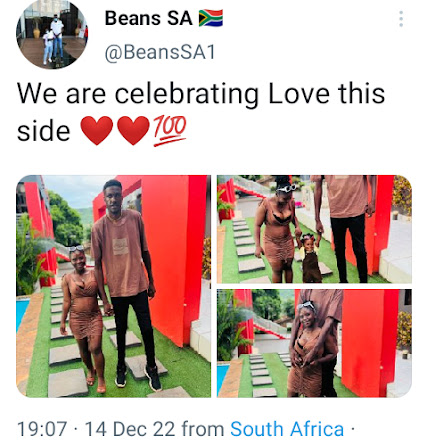Screen dimensions: 427x445
Task: Open the three-dot more options menu
Action: 401,19
